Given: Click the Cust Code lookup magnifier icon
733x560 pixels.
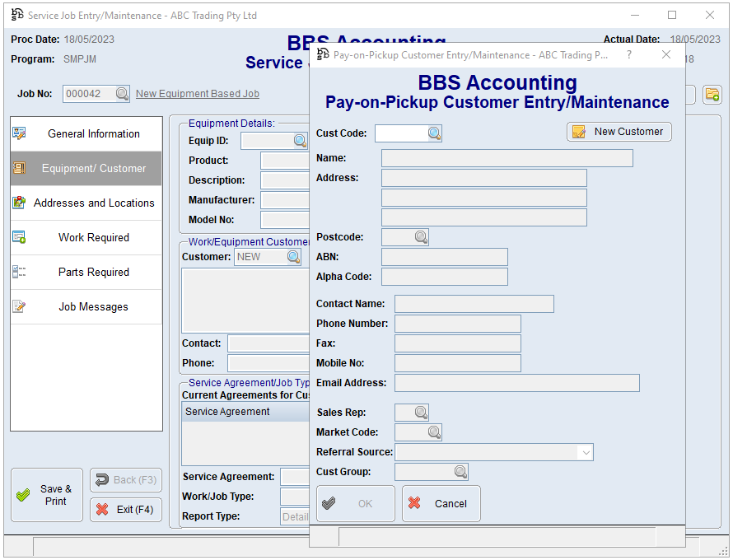Looking at the screenshot, I should pyautogui.click(x=434, y=133).
